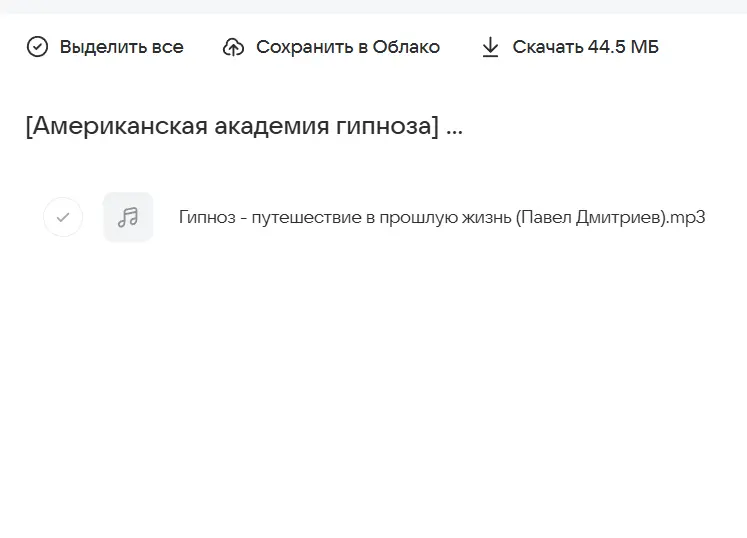The image size is (747, 538).
Task: Click the word "Гипноз" starting the file name
Action: (206, 217)
